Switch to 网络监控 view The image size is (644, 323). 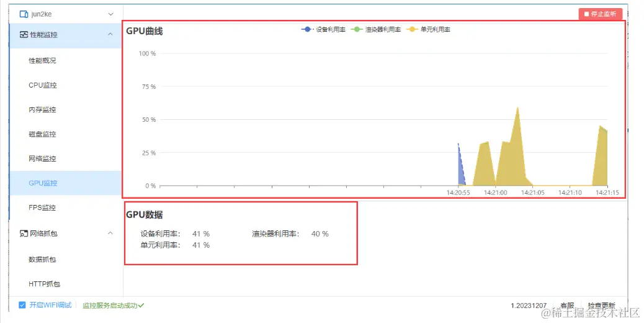click(x=42, y=158)
